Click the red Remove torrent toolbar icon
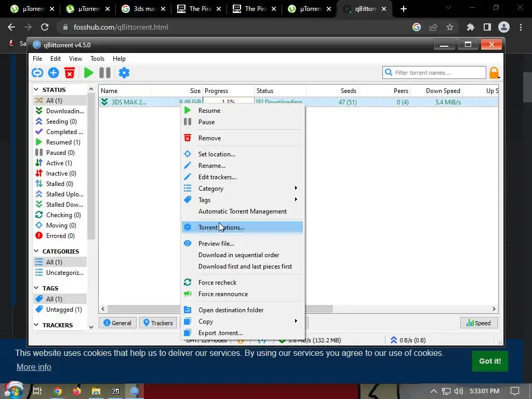 pyautogui.click(x=70, y=73)
